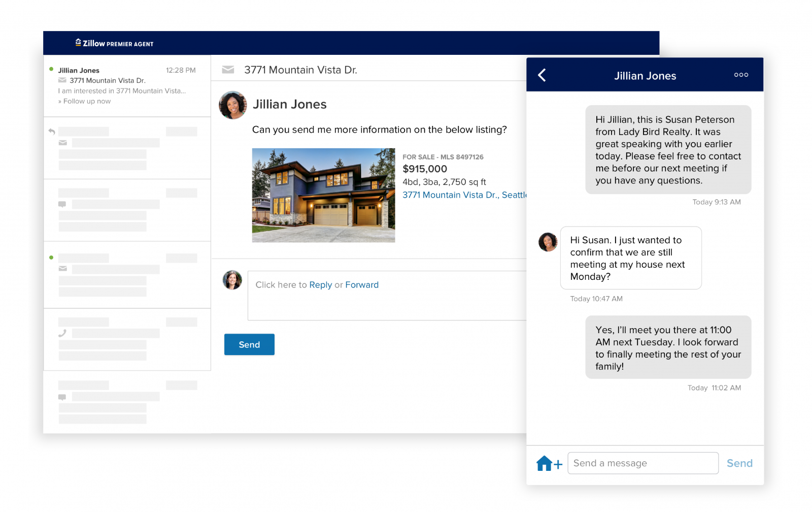812x512 pixels.
Task: Click the envelope icon beside the address header
Action: pyautogui.click(x=228, y=70)
